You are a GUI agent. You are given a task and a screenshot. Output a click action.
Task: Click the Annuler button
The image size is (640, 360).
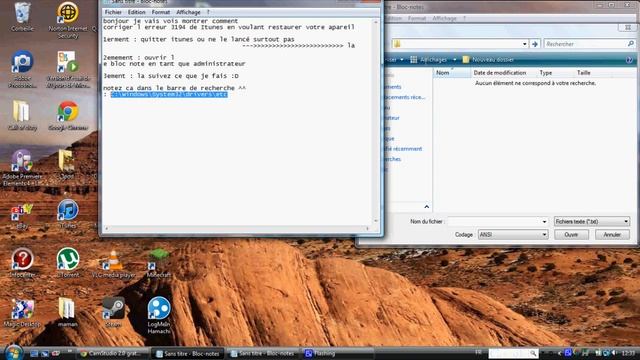pyautogui.click(x=612, y=235)
